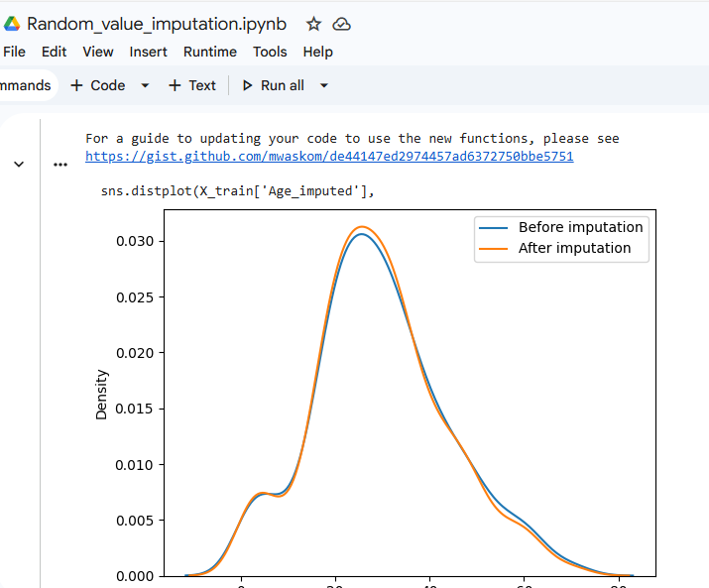The width and height of the screenshot is (709, 588).
Task: Star the Random_value_imputation notebook
Action: click(x=313, y=24)
